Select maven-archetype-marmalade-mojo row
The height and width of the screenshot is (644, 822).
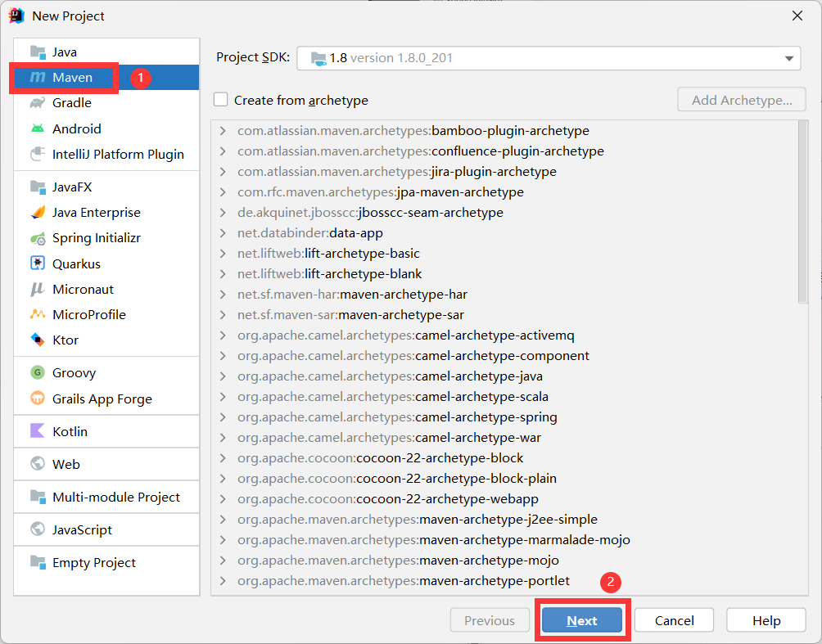tap(505, 540)
